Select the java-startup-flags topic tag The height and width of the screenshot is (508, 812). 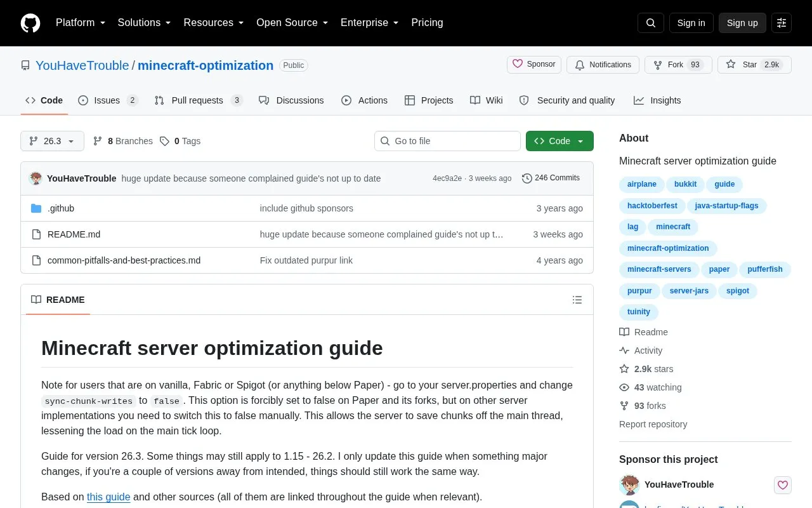[726, 206]
